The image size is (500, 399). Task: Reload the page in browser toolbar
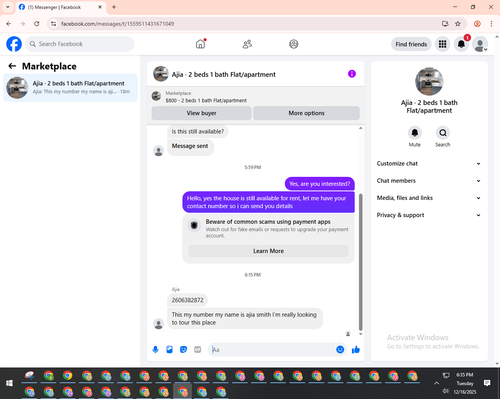point(37,24)
